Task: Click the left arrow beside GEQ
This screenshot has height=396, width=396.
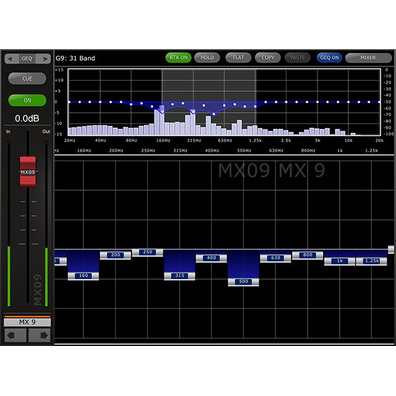Action: click(11, 59)
